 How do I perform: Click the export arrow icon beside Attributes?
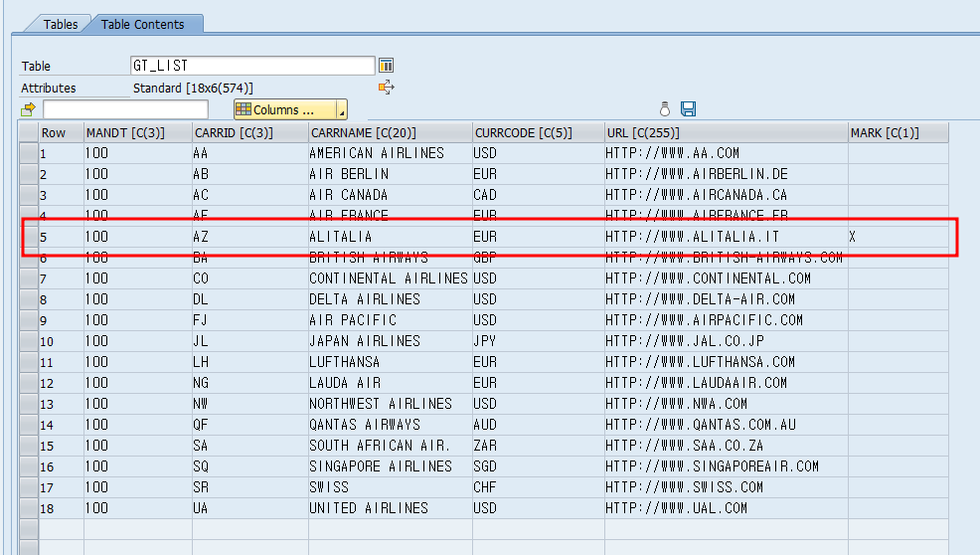pyautogui.click(x=387, y=87)
